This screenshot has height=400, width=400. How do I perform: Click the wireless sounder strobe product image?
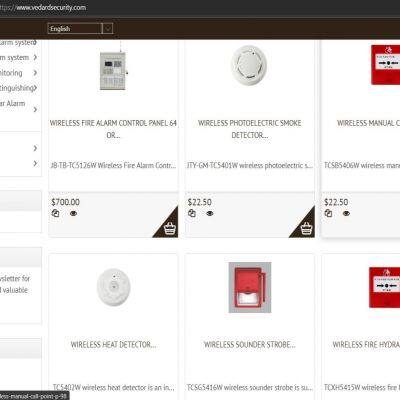click(250, 287)
